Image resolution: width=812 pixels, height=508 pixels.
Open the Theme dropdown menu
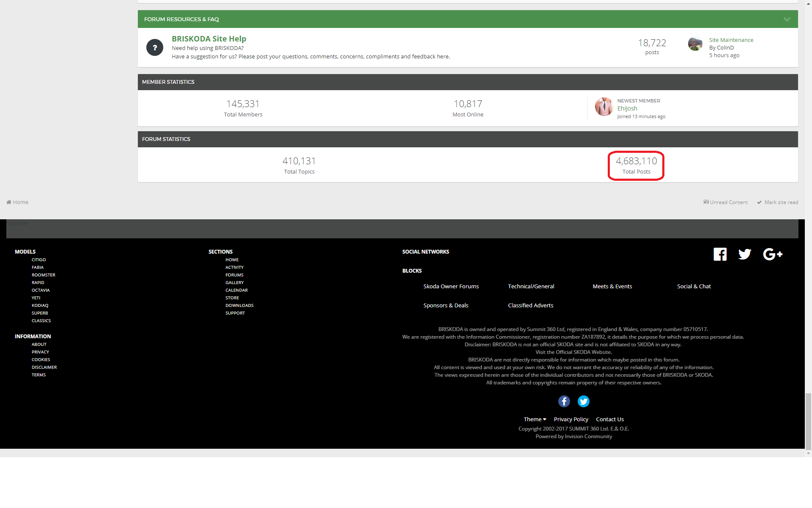coord(535,419)
